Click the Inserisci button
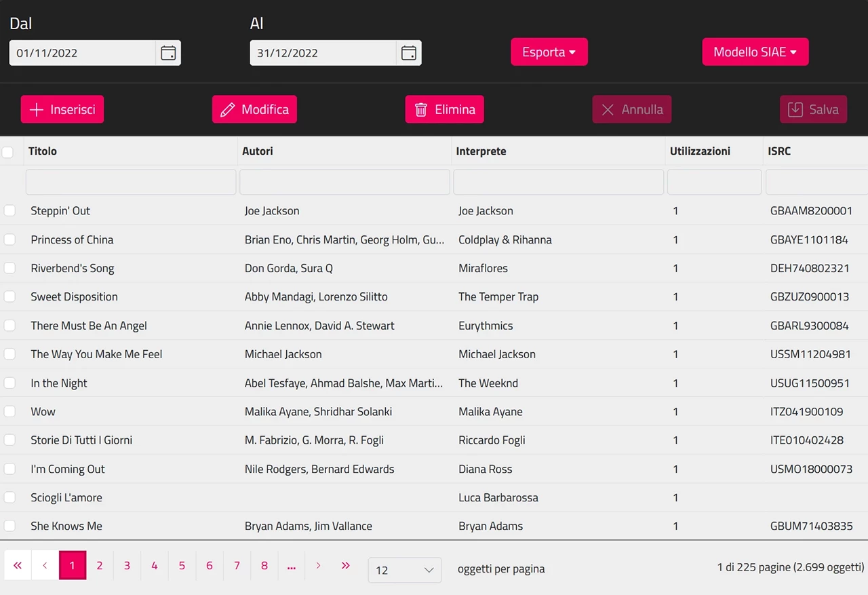This screenshot has width=868, height=595. coord(62,109)
